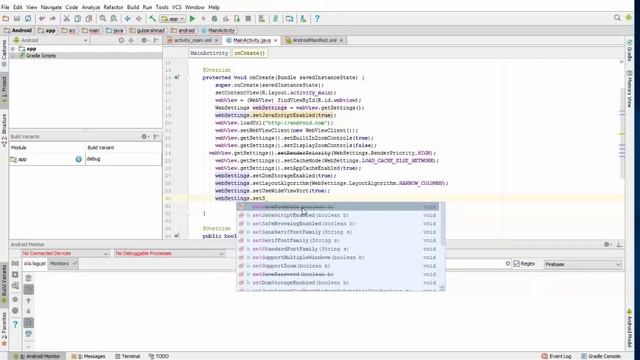Click the logcat Down the Stack arrow
This screenshot has width=640, height=360.
pos(29,311)
